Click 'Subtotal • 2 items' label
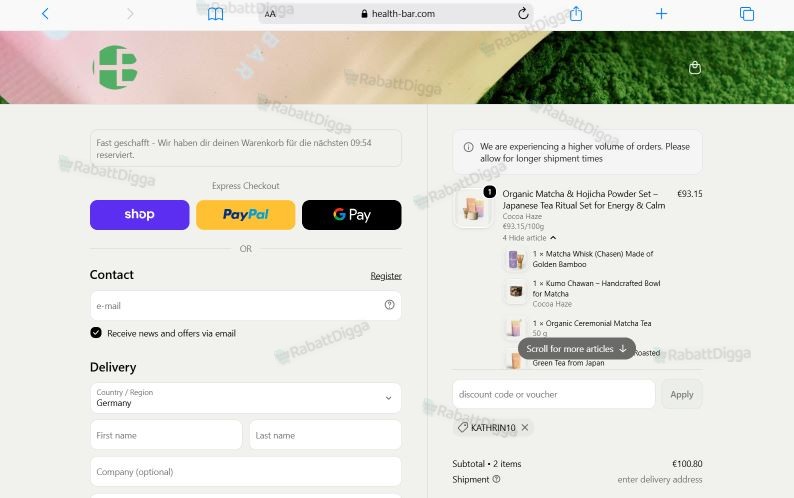 pyautogui.click(x=487, y=464)
